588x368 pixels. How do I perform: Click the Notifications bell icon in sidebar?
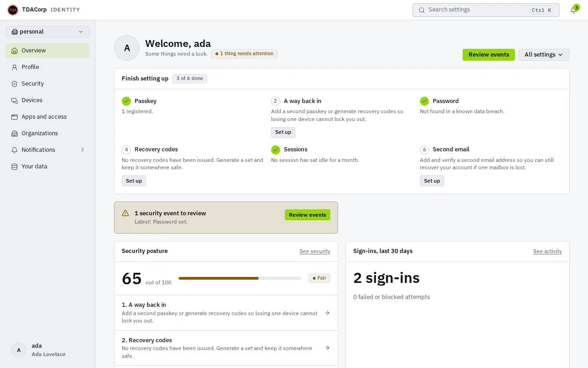(x=15, y=150)
